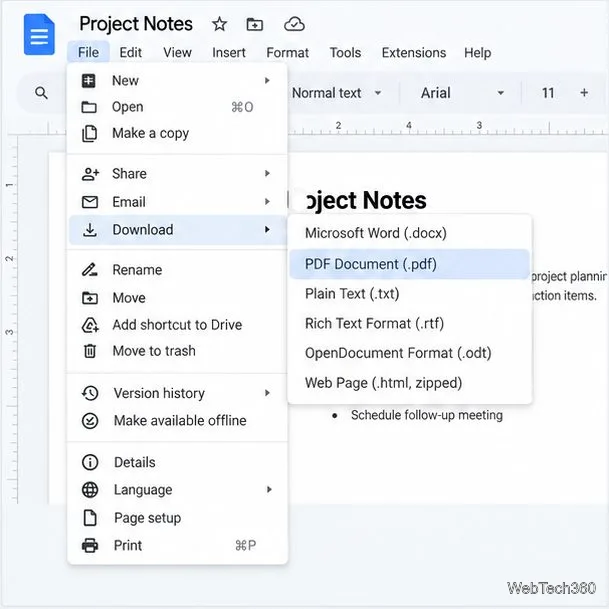Screen dimensions: 609x609
Task: Click the move-to-folder icon beside title
Action: [x=255, y=24]
